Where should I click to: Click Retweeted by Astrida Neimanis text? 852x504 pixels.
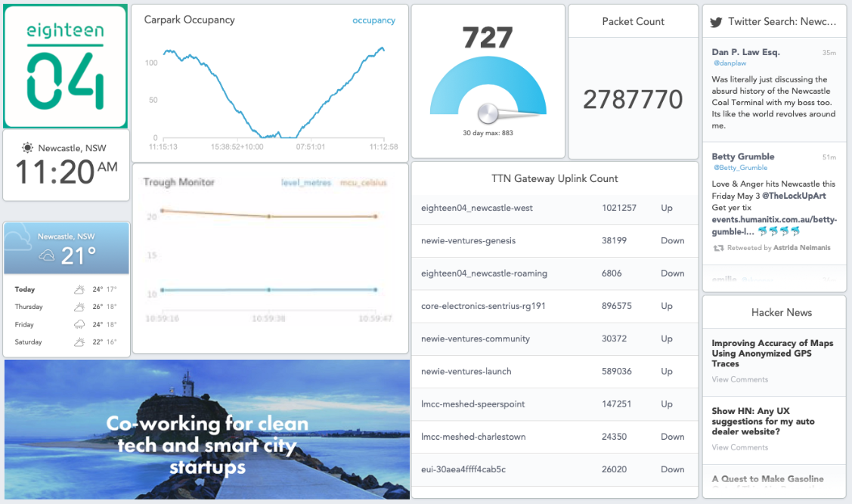pos(779,248)
